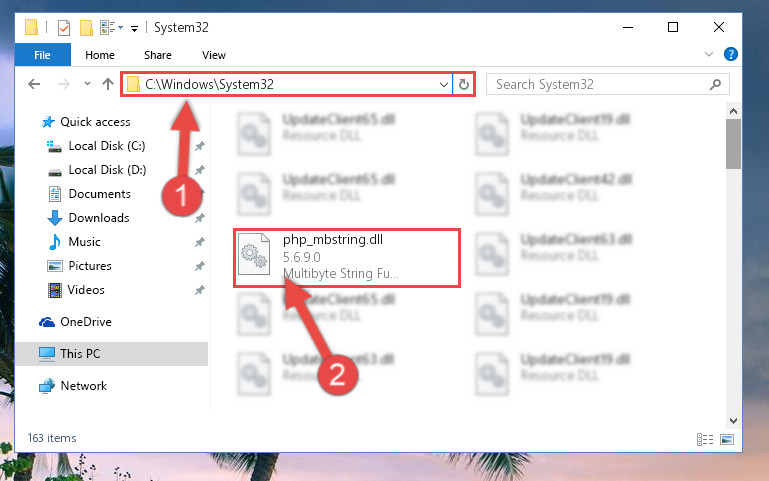Click the Up one level arrow
The width and height of the screenshot is (769, 481).
108,84
